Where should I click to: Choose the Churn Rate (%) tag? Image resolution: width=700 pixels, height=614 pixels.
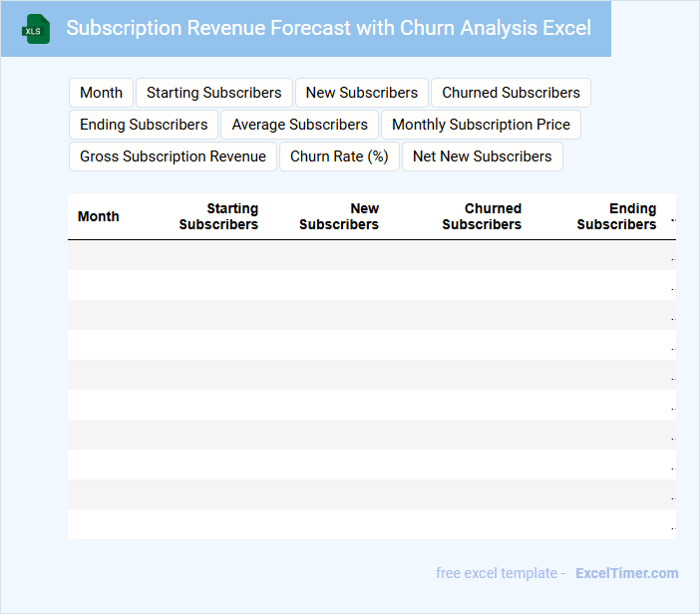[x=339, y=156]
